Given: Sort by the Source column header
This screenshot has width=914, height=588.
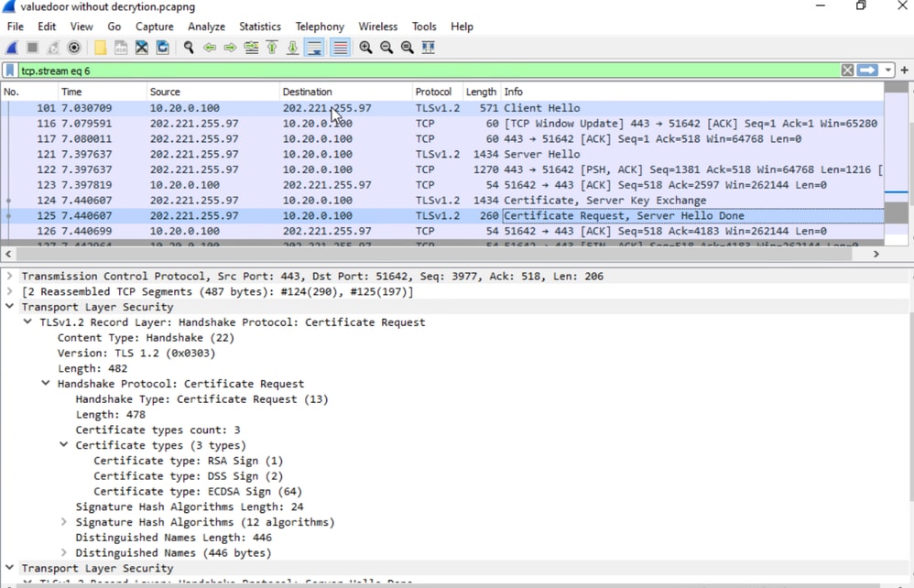Looking at the screenshot, I should pos(212,93).
